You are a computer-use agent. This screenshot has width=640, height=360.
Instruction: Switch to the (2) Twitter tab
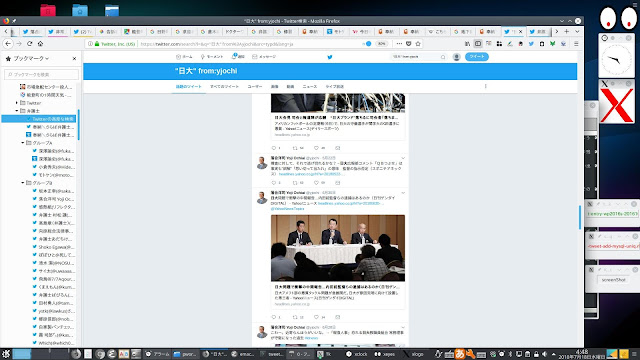coord(82,31)
